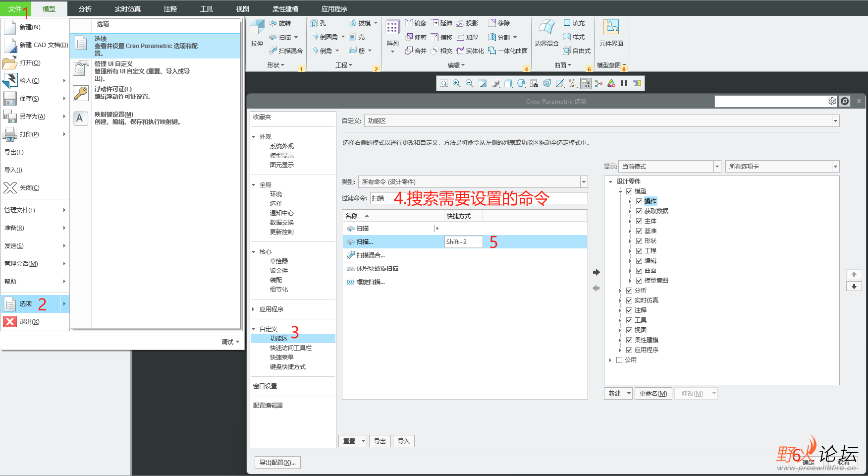Toggle the 基准 checkbox
Screen dimensions: 868x476
coord(639,231)
